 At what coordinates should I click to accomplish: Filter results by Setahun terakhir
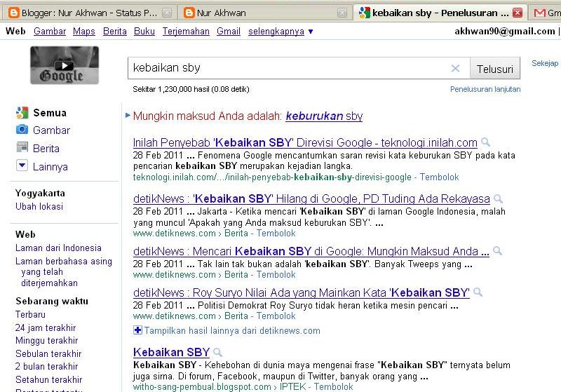click(x=49, y=379)
